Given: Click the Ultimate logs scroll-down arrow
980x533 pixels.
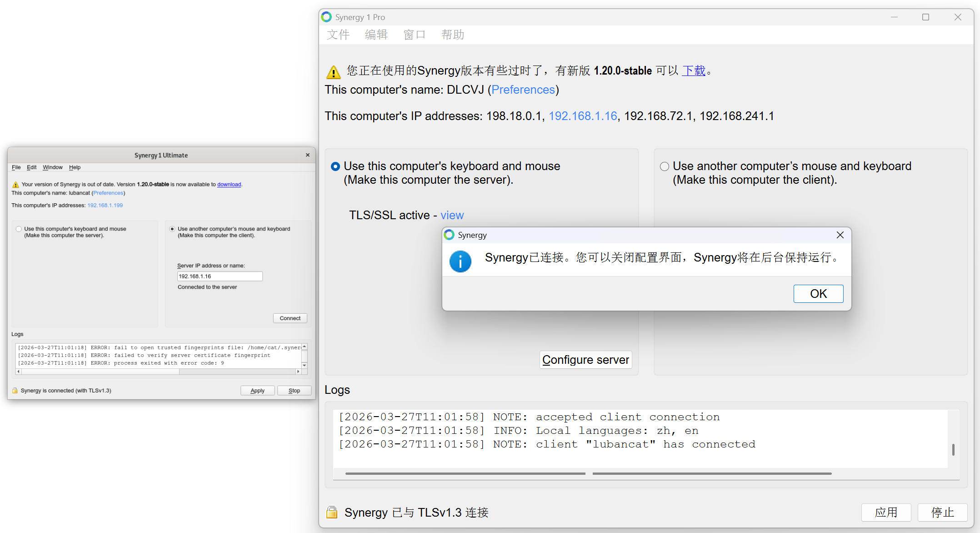Looking at the screenshot, I should tap(304, 365).
